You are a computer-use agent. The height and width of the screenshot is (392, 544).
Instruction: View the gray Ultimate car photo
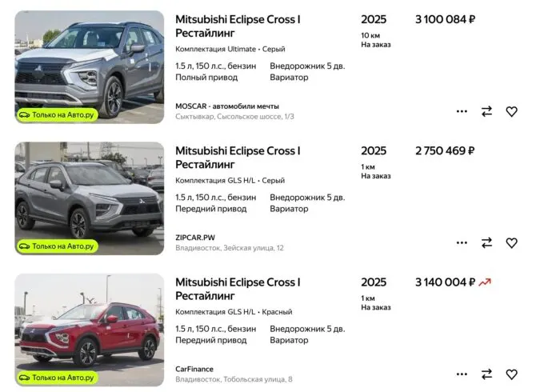point(89,64)
